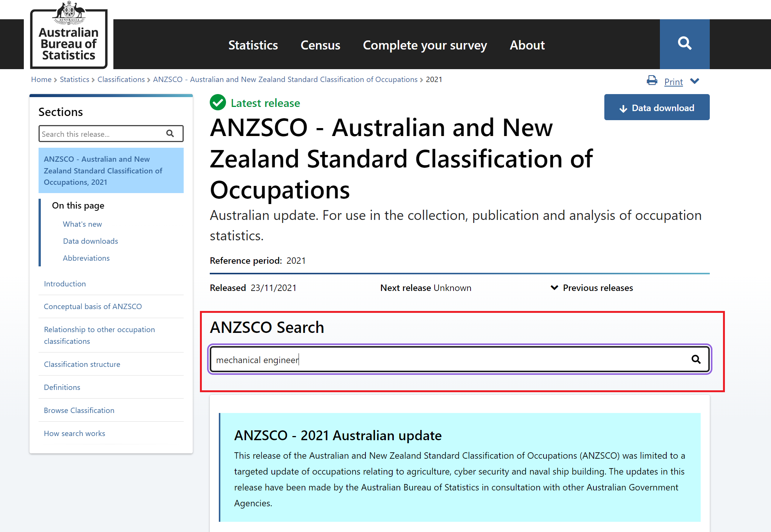Click the 'Next release Unknown' text
Image resolution: width=771 pixels, height=532 pixels.
point(426,288)
